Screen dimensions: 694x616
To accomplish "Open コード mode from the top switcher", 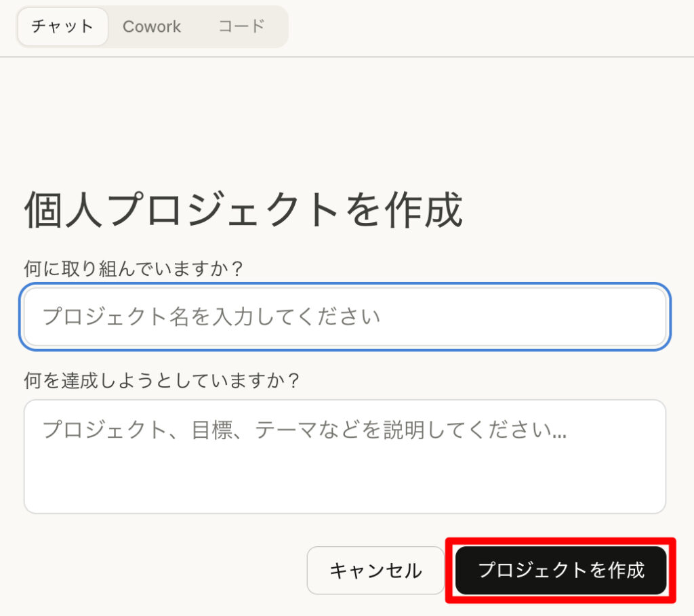I will (241, 27).
